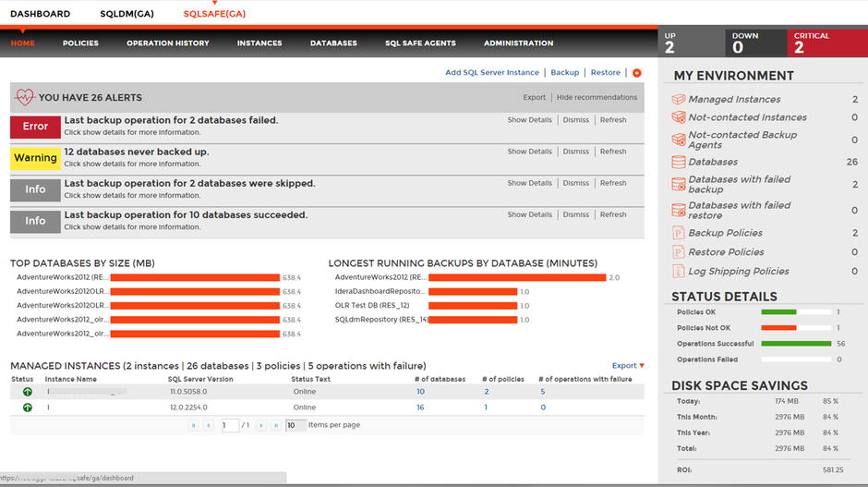Image resolution: width=868 pixels, height=487 pixels.
Task: Click the Instance Name column header
Action: pos(71,380)
